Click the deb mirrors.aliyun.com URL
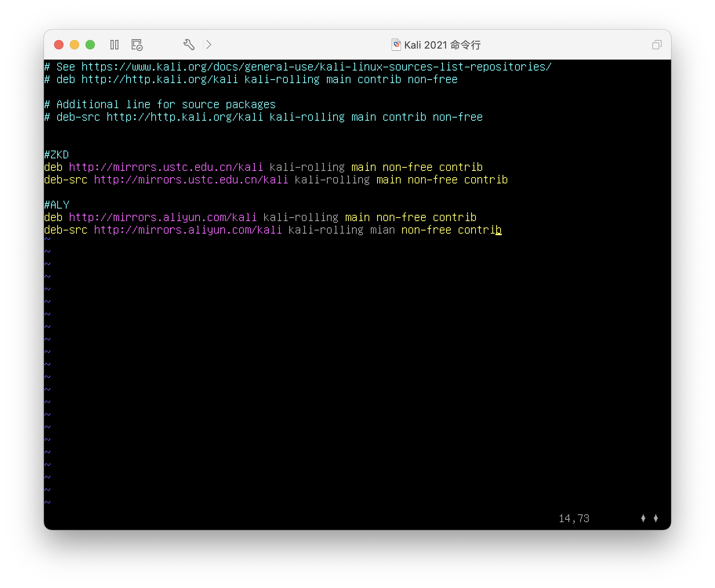Screen dimensions: 715x588 tap(163, 218)
